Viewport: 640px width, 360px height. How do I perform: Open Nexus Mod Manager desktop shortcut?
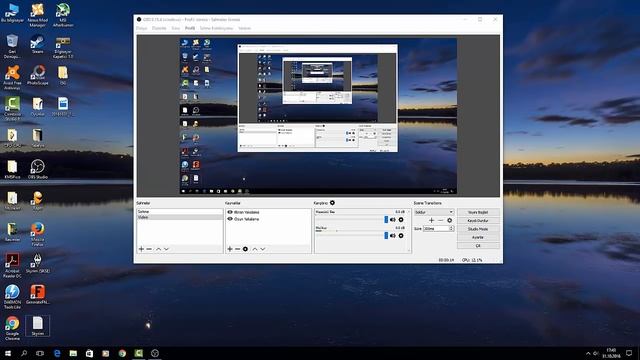point(38,16)
